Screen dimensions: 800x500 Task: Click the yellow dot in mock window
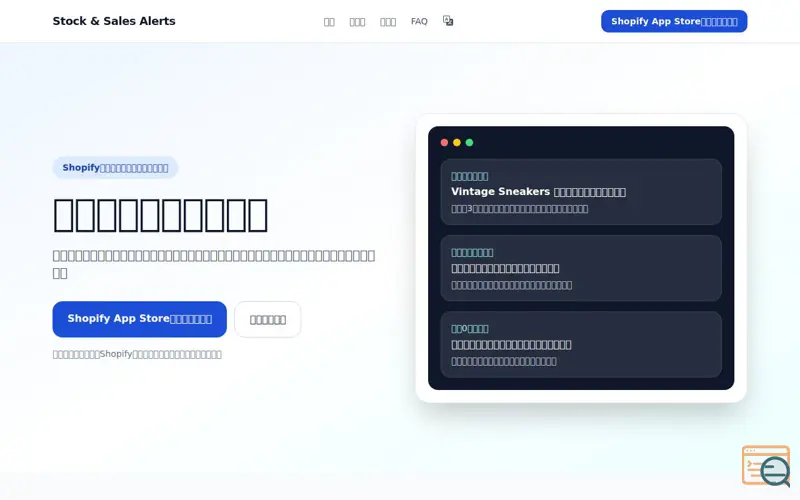(457, 142)
